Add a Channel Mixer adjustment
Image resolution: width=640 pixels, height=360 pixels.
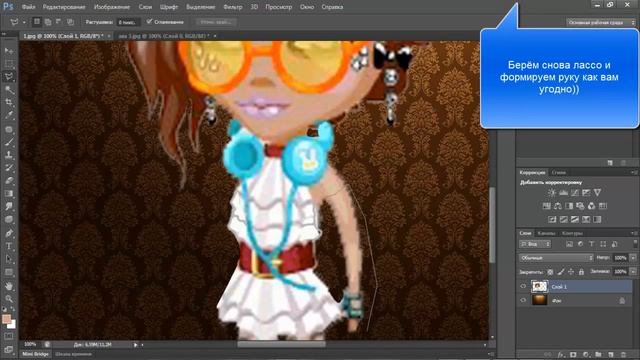tap(591, 206)
